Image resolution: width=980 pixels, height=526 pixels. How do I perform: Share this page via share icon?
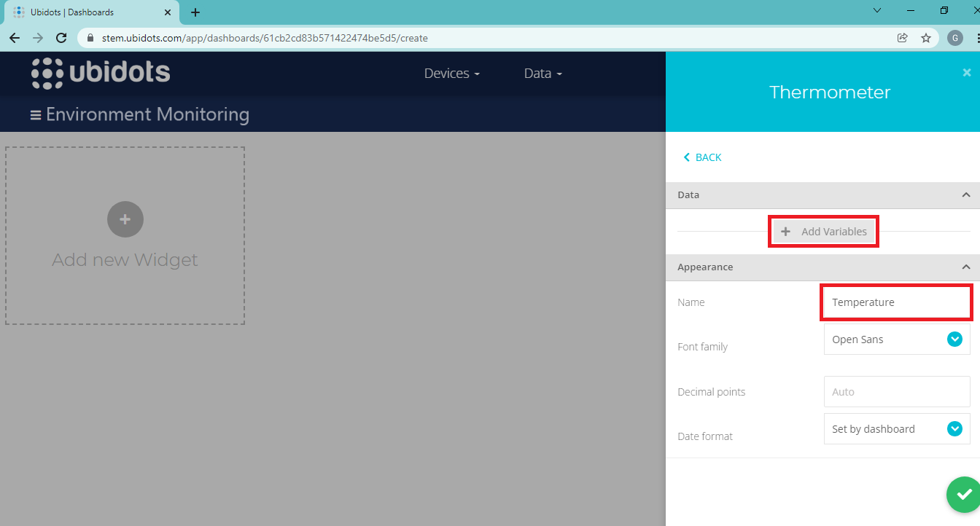pyautogui.click(x=903, y=38)
